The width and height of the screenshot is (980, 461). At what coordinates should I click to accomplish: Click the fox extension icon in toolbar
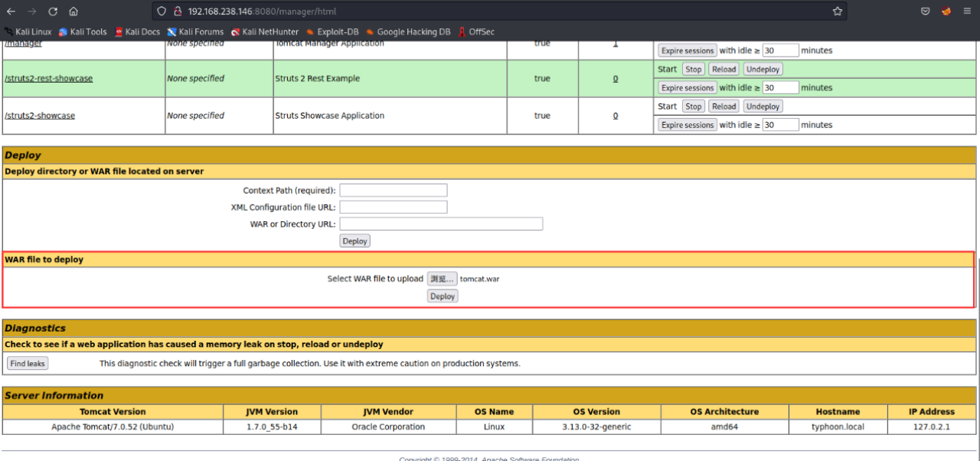(946, 11)
